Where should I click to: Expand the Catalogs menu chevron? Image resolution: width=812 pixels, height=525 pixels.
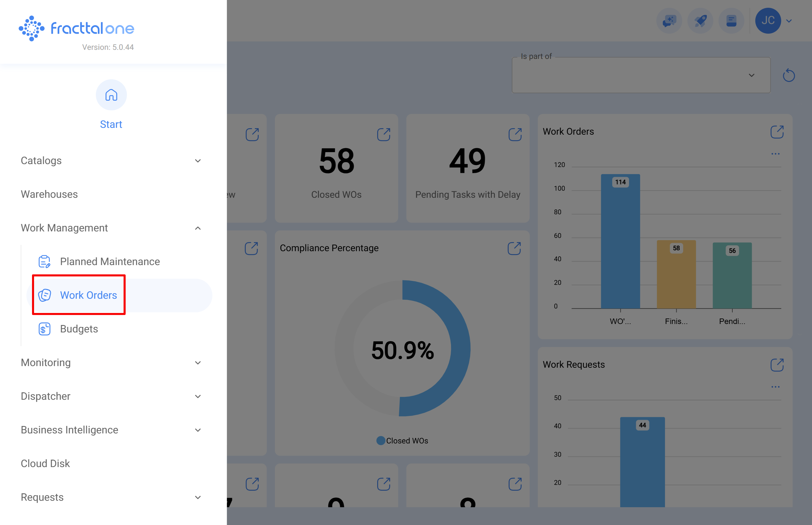(x=198, y=161)
